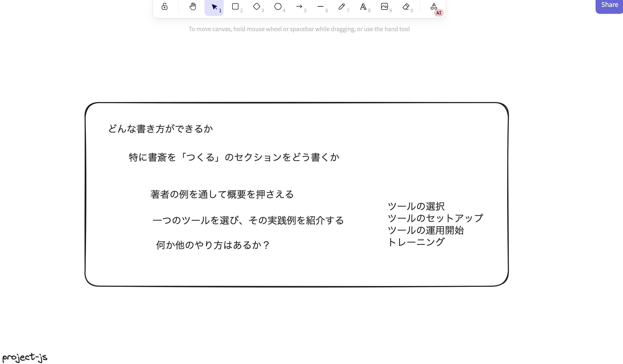623x364 pixels.
Task: Pick the Arrow tool
Action: coord(299,7)
